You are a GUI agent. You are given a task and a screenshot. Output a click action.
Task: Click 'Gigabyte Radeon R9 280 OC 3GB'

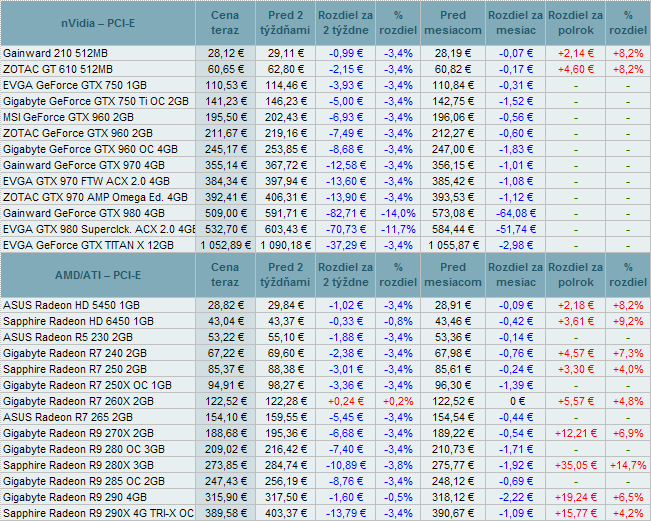click(x=84, y=449)
